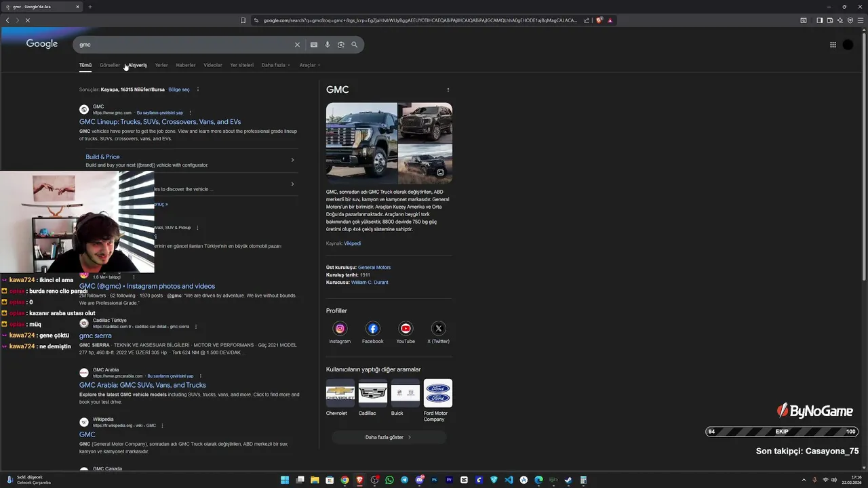868x488 pixels.
Task: Open the gmc sierra result
Action: 96,335
